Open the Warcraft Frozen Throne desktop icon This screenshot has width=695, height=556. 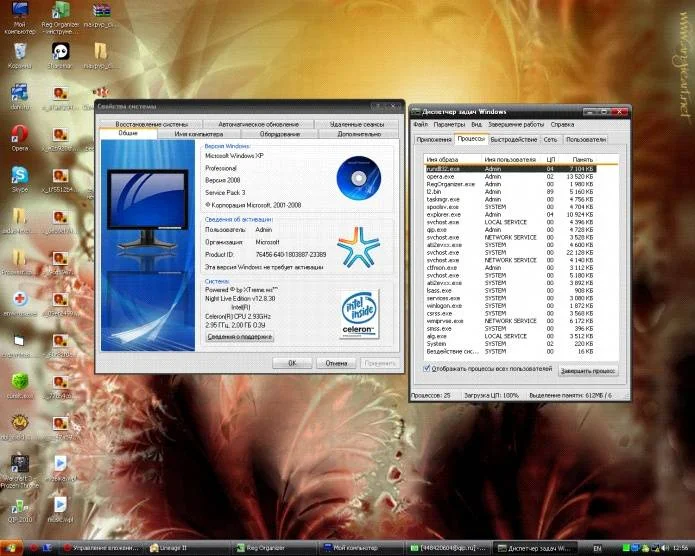(x=19, y=462)
